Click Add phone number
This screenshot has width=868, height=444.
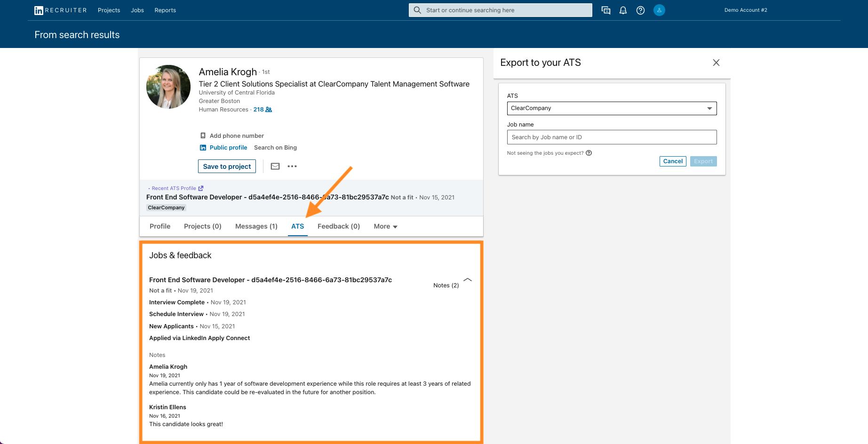pos(237,136)
